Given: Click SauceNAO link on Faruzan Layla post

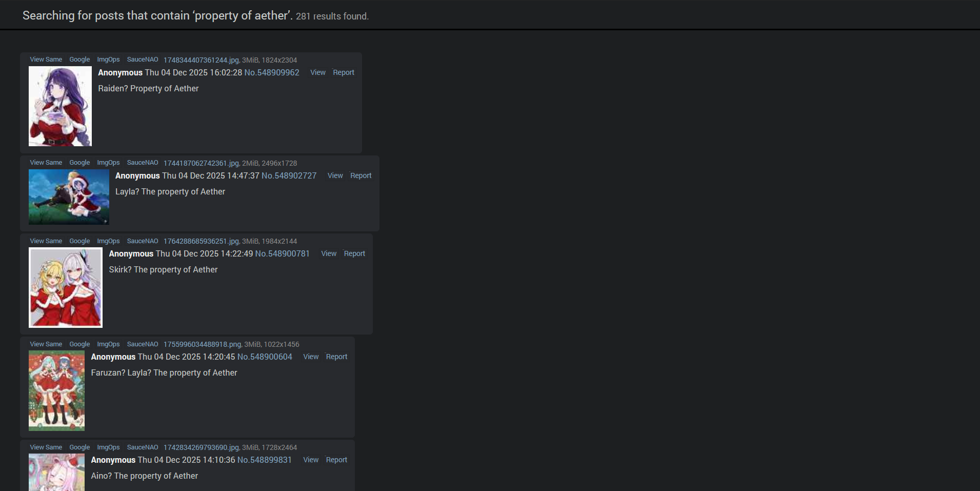Looking at the screenshot, I should pyautogui.click(x=143, y=344).
